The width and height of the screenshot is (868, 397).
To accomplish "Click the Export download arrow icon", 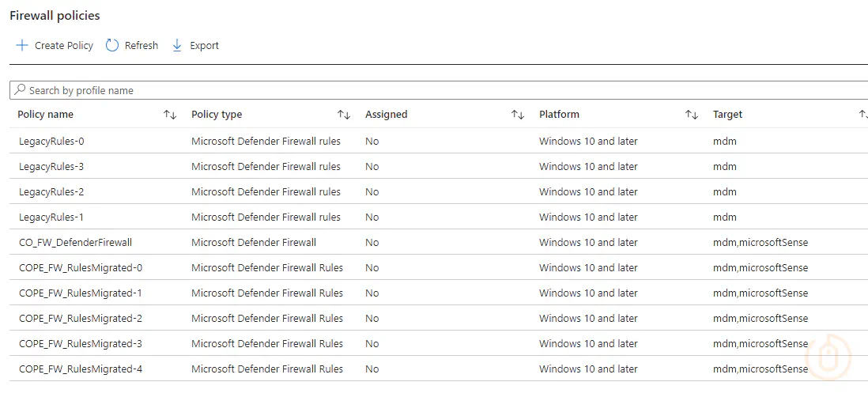I will click(177, 45).
